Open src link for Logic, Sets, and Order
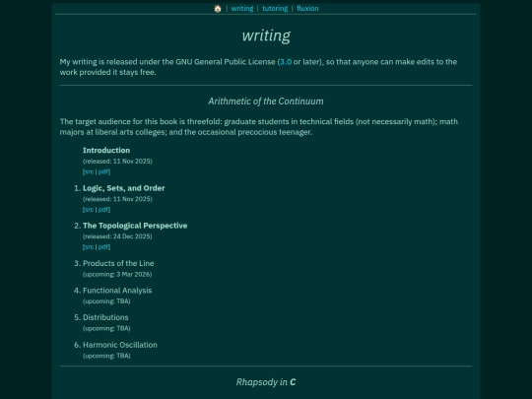 click(x=89, y=209)
